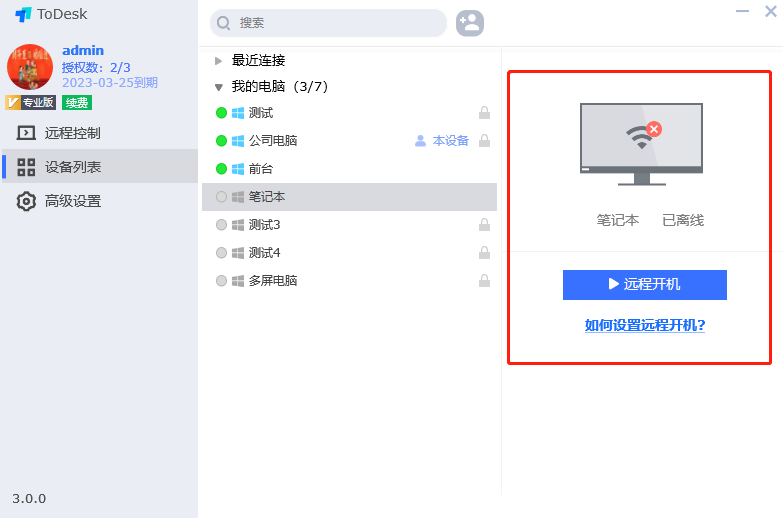Click Windows icon on 公司电脑 row
Screen dimensions: 783x518
point(238,141)
